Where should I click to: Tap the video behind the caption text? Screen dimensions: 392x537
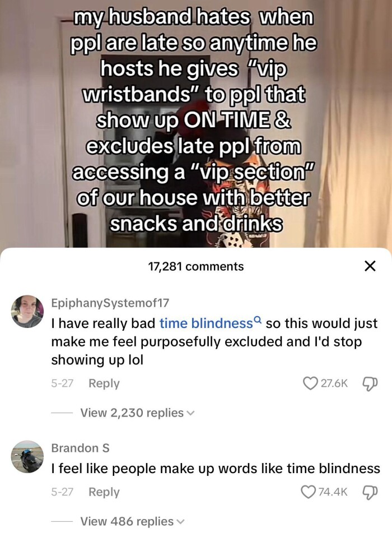click(196, 123)
